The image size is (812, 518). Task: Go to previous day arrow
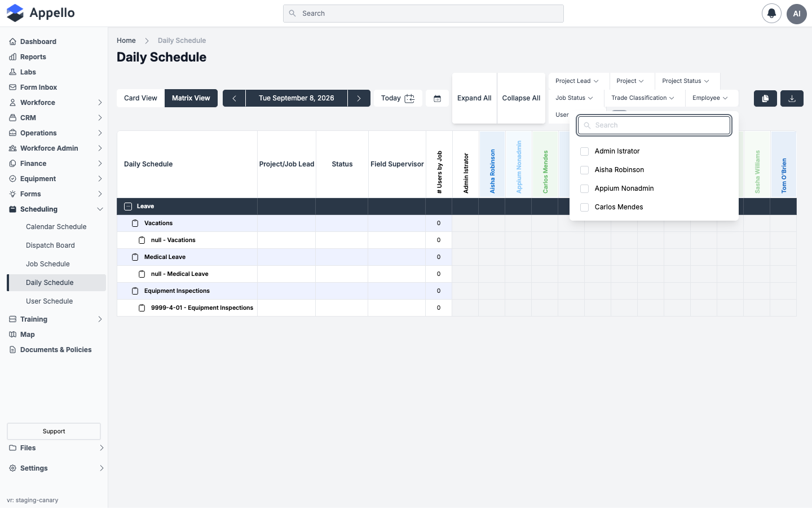click(234, 98)
